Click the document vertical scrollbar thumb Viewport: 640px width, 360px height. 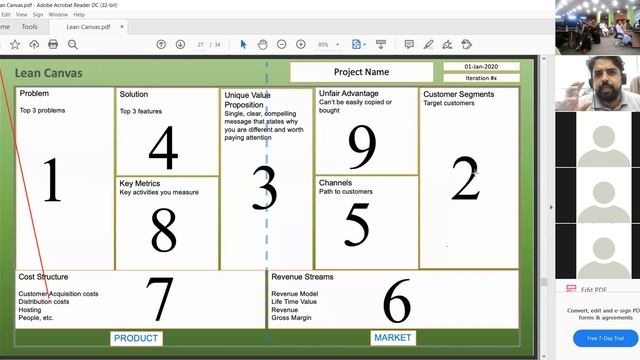[x=544, y=282]
